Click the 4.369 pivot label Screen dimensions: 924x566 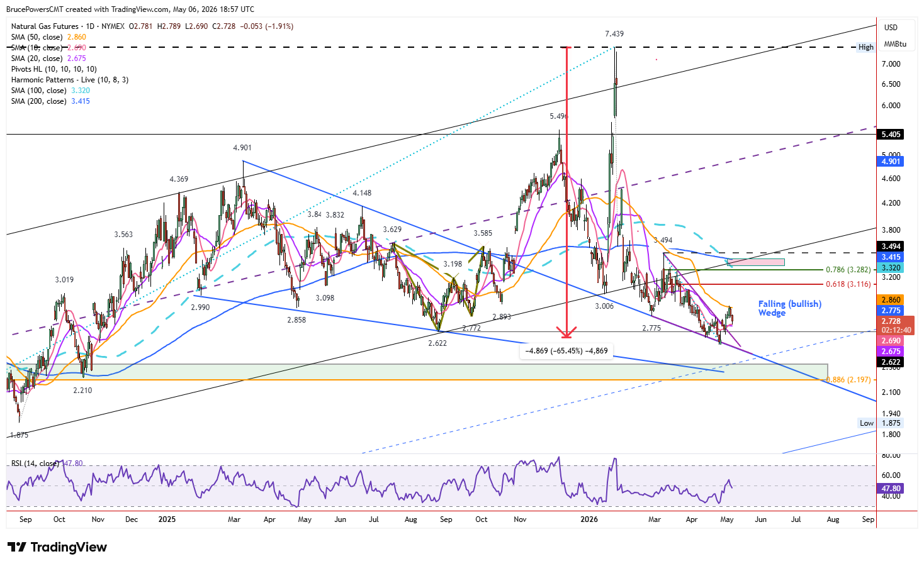179,179
